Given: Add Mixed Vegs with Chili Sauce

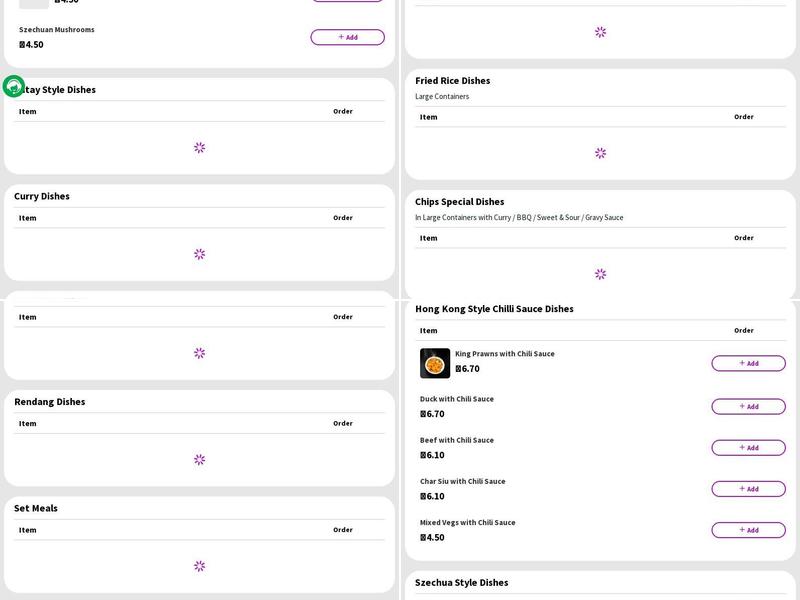Looking at the screenshot, I should [x=748, y=530].
